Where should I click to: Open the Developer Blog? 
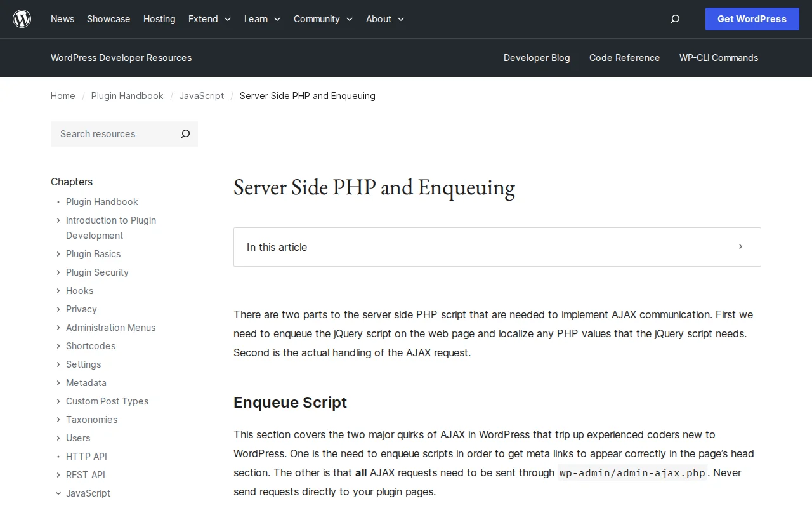point(537,58)
